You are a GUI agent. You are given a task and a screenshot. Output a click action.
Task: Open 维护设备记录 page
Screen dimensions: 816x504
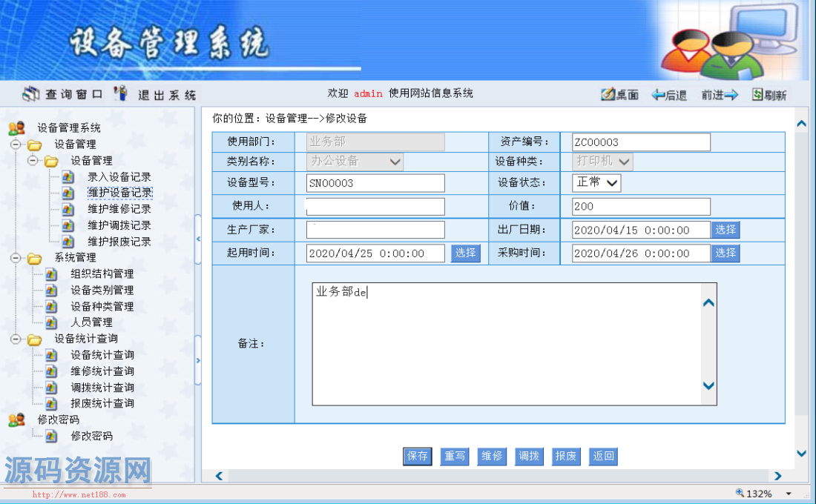point(119,193)
